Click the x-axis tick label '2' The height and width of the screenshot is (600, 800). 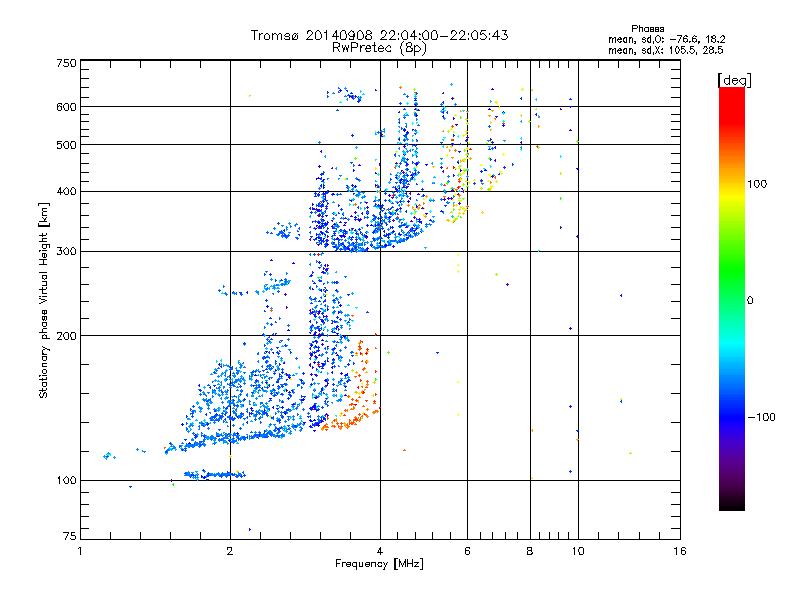pyautogui.click(x=230, y=551)
